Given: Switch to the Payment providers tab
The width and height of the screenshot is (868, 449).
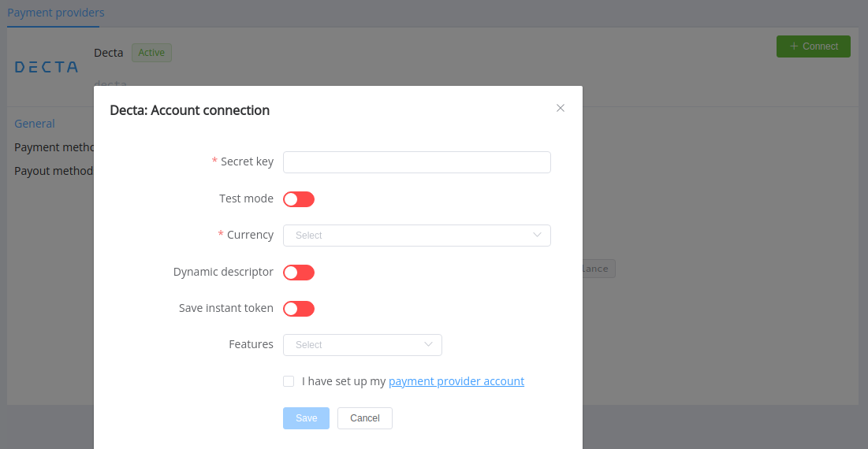Looking at the screenshot, I should point(55,13).
